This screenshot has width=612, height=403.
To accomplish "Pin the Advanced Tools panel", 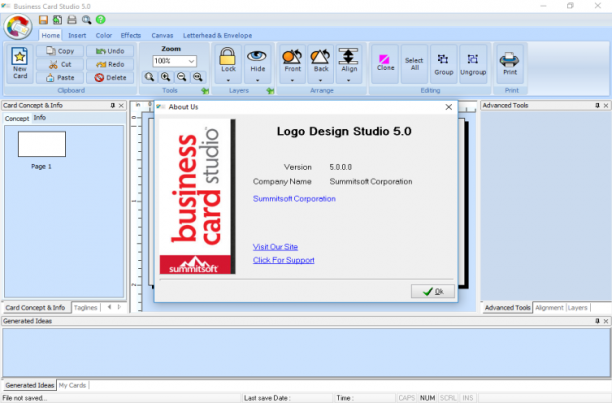I will (x=597, y=105).
